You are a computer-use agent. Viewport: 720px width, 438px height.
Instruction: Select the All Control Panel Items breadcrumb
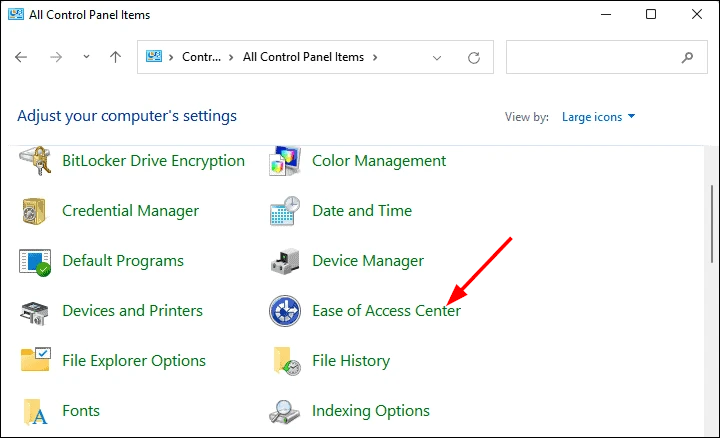click(x=304, y=58)
